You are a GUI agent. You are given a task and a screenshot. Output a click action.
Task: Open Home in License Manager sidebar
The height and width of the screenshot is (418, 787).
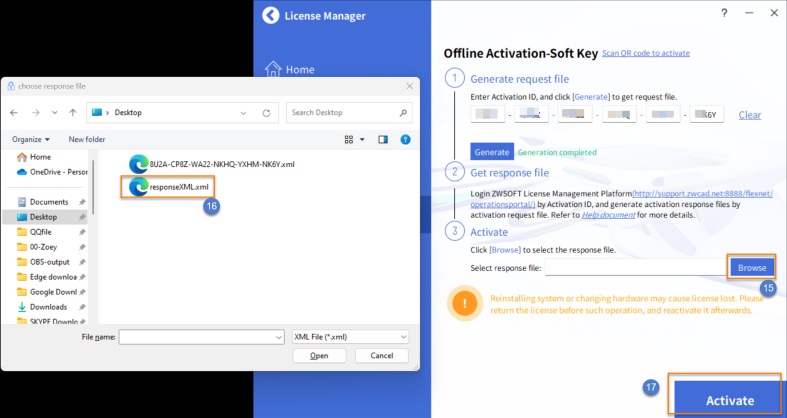(290, 69)
